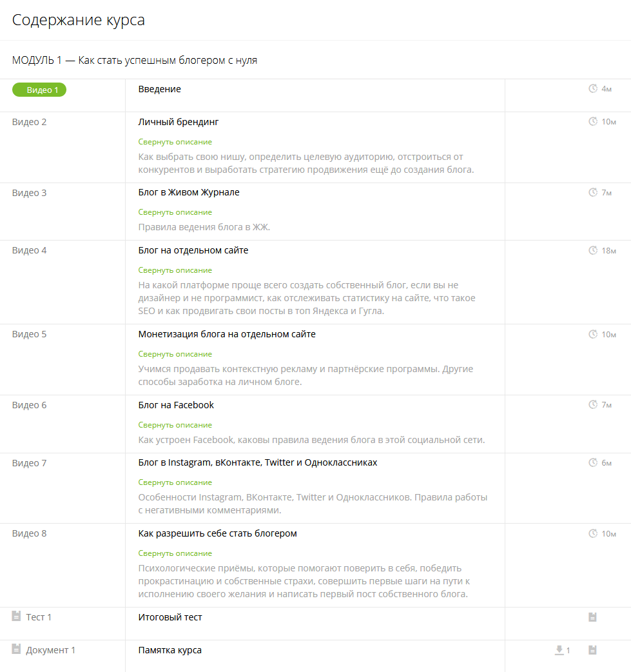
Task: Click document icon at right of Памятка курса
Action: [592, 650]
